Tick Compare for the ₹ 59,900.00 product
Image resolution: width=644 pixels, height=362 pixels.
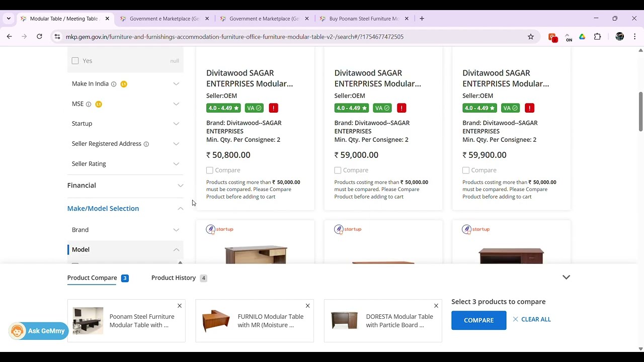[466, 170]
